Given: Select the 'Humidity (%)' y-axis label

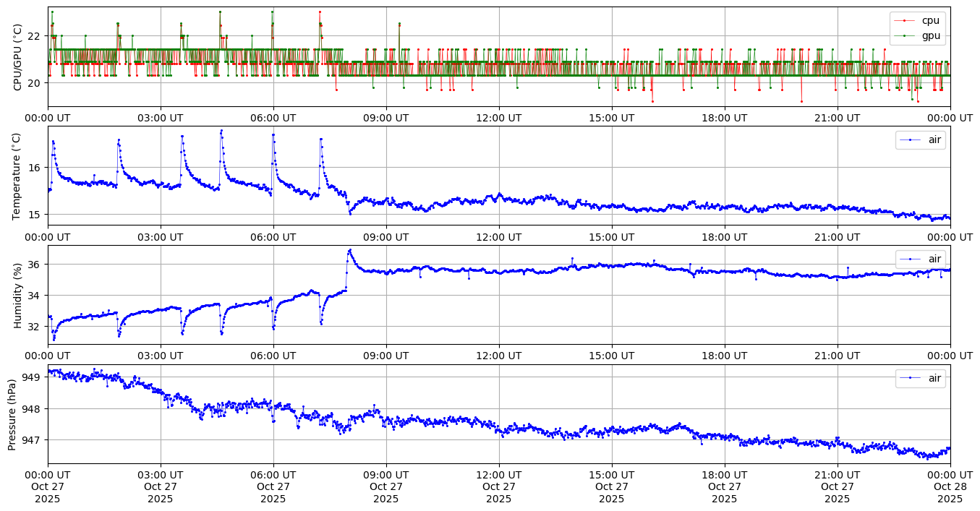Looking at the screenshot, I should click(17, 295).
